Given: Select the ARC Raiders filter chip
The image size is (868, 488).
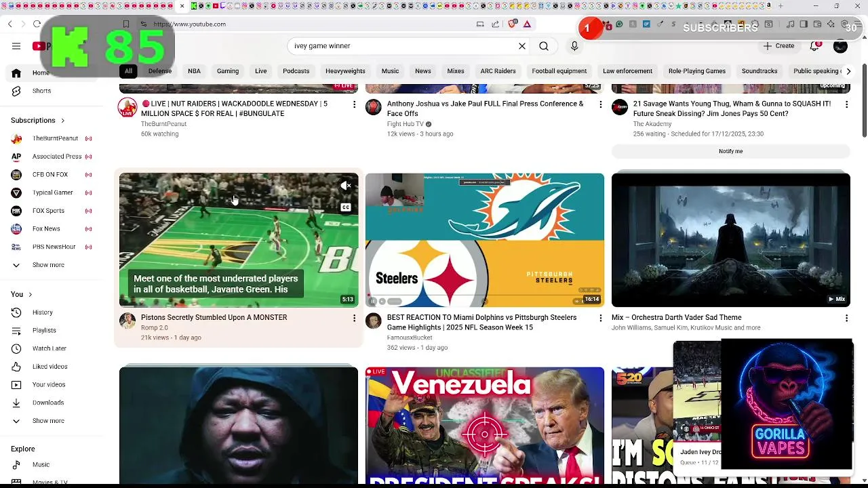Looking at the screenshot, I should coord(498,71).
